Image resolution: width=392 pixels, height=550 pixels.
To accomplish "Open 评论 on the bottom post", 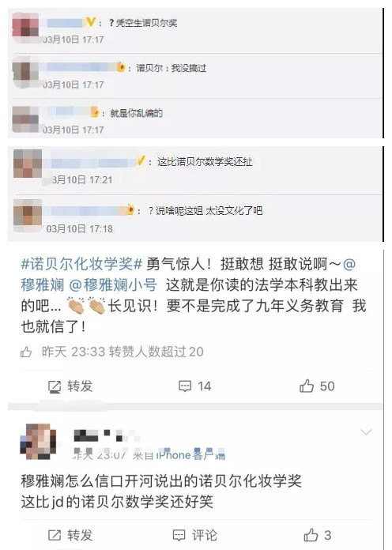I will point(195,535).
